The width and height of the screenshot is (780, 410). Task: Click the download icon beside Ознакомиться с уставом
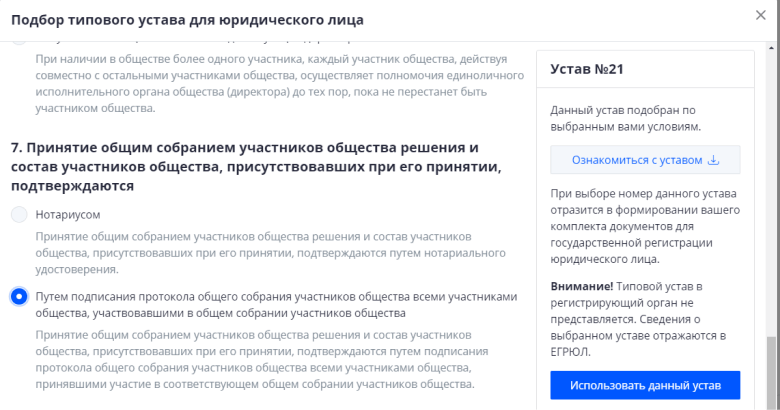[x=714, y=160]
